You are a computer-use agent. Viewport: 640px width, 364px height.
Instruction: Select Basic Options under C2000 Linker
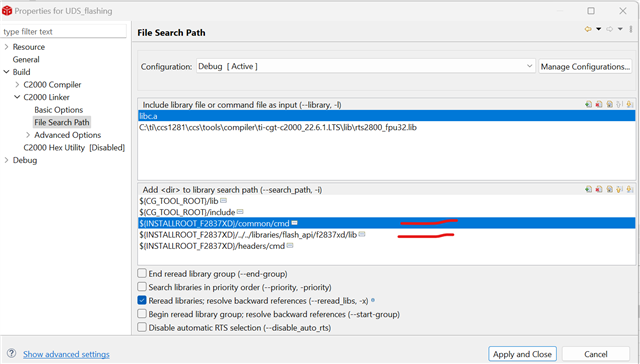coord(58,110)
